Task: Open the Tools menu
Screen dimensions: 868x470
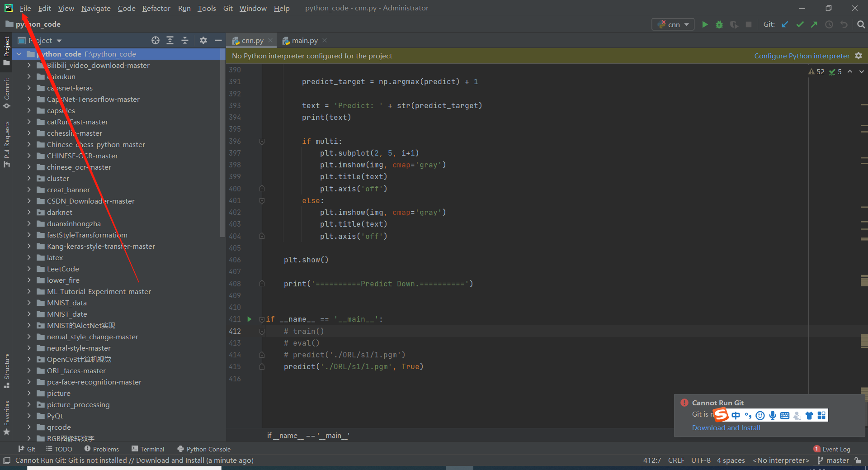Action: coord(207,8)
